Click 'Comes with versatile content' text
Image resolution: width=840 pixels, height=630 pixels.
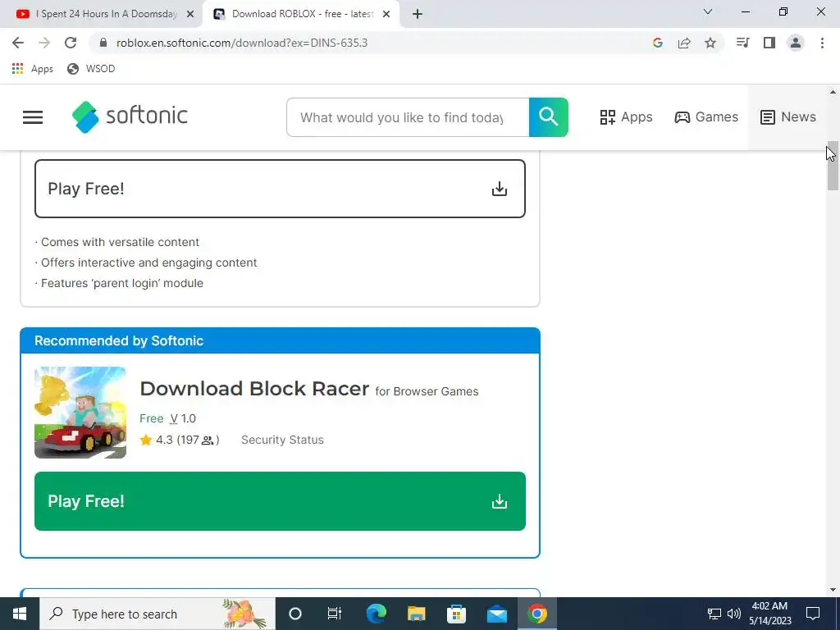click(x=120, y=242)
